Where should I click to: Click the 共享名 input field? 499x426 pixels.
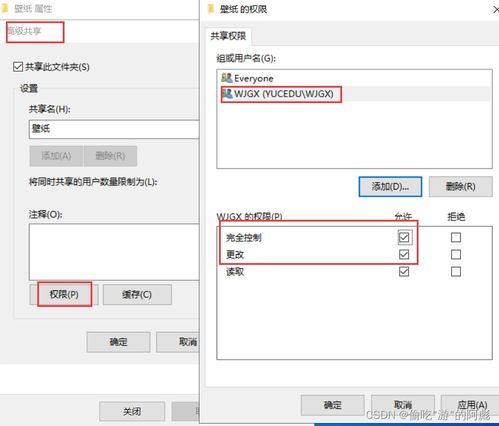(x=114, y=129)
